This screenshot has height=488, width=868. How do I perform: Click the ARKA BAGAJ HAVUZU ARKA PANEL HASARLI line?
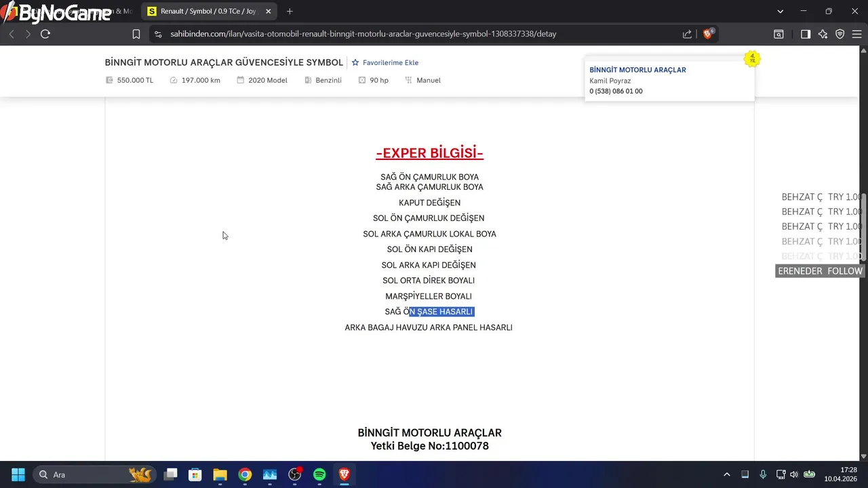(x=429, y=327)
